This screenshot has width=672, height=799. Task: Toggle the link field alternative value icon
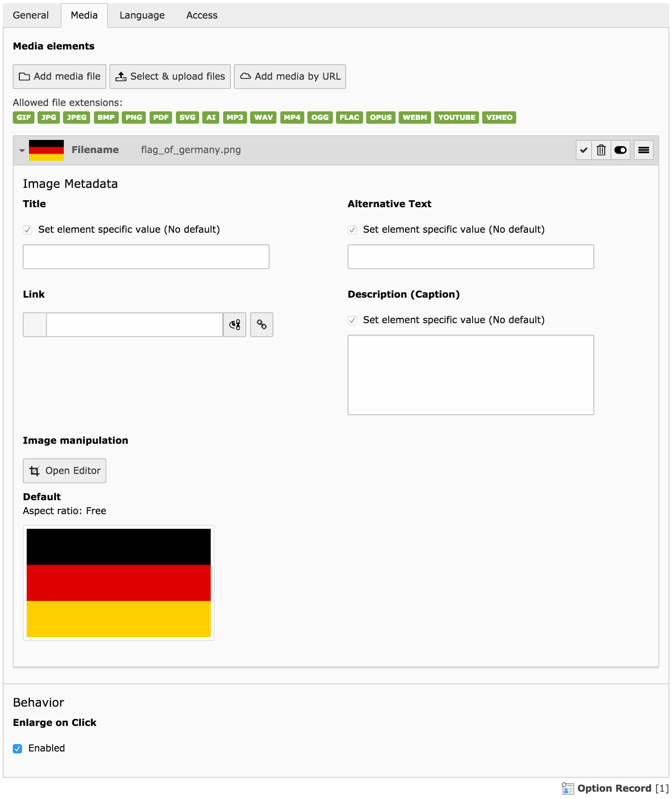[x=235, y=325]
